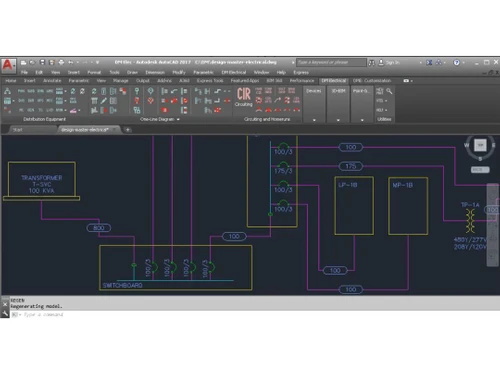Screen dimensions: 500x375
Task: Click the Plot printer icon in Quick Access toolbar
Action: tap(61, 62)
